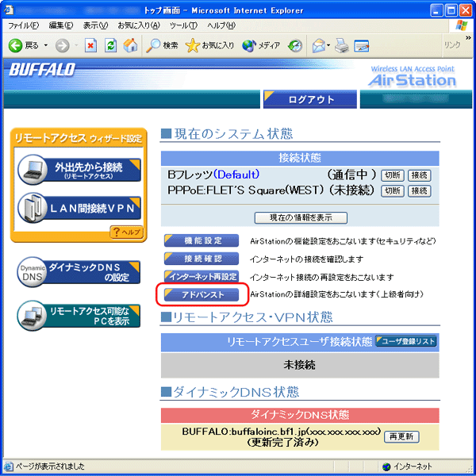Click リモートアクセスユーザ接続状態 header text
Image resolution: width=476 pixels, height=476 pixels.
299,341
